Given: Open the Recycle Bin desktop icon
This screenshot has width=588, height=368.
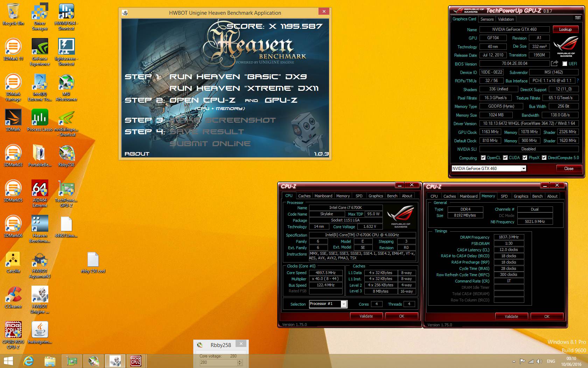Looking at the screenshot, I should coord(13,14).
